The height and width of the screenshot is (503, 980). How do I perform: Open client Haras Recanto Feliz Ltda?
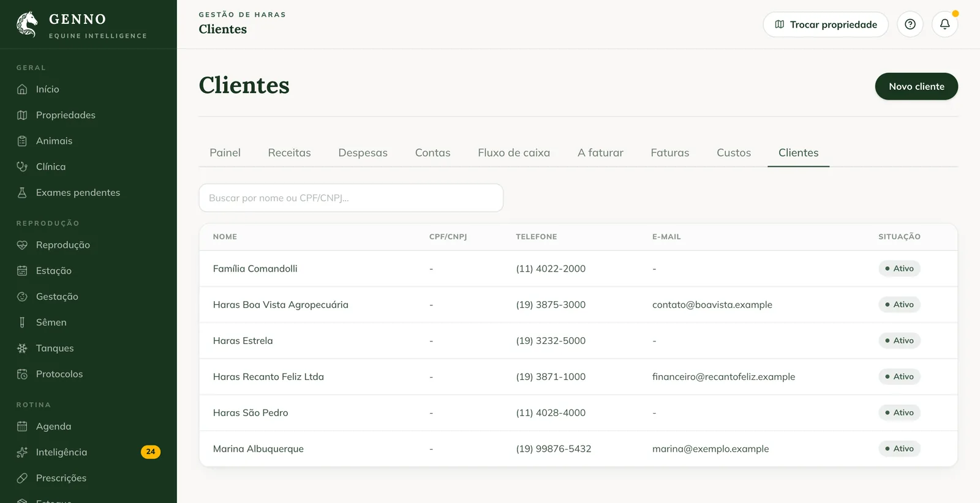(x=268, y=377)
